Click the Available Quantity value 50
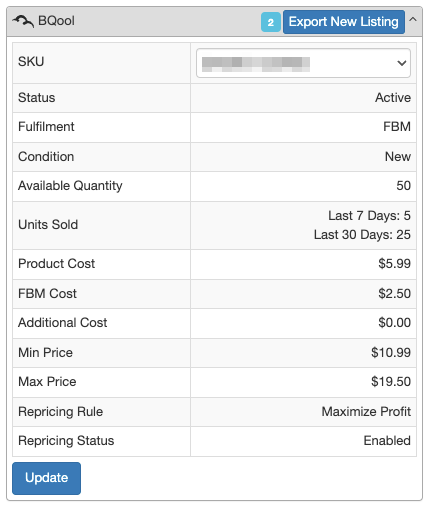This screenshot has height=506, width=428. [403, 186]
